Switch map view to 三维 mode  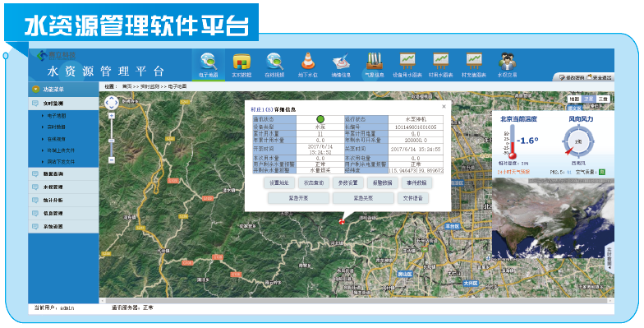[x=603, y=99]
